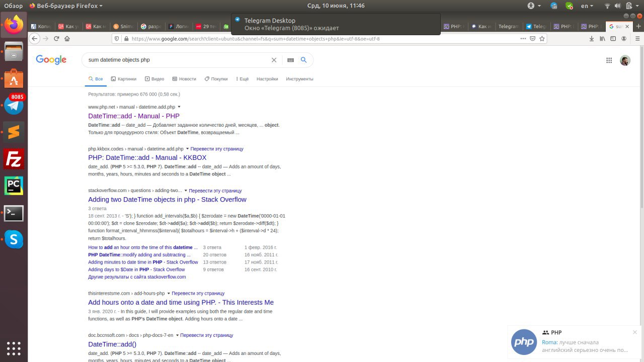This screenshot has width=644, height=362.
Task: Open the Telegram Desktop waiting notification
Action: coord(335,24)
